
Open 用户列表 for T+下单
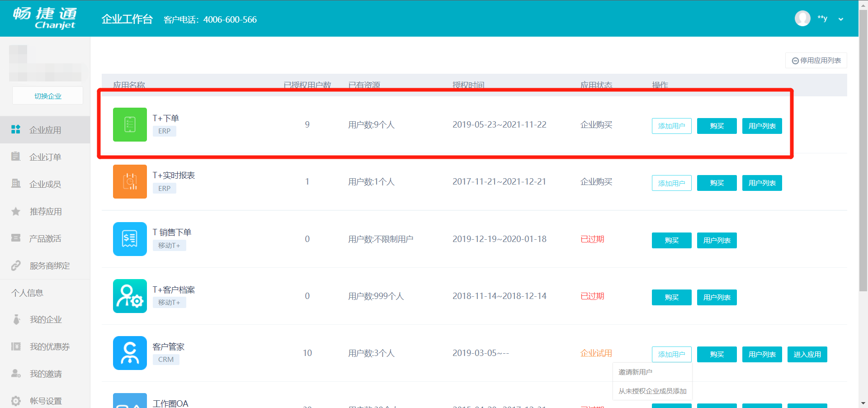[x=762, y=126]
